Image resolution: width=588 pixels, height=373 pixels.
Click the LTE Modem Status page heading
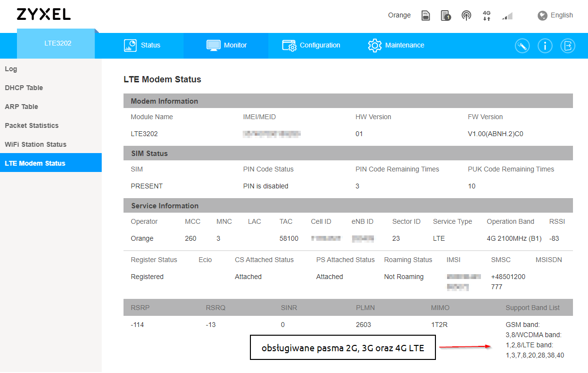pos(162,79)
